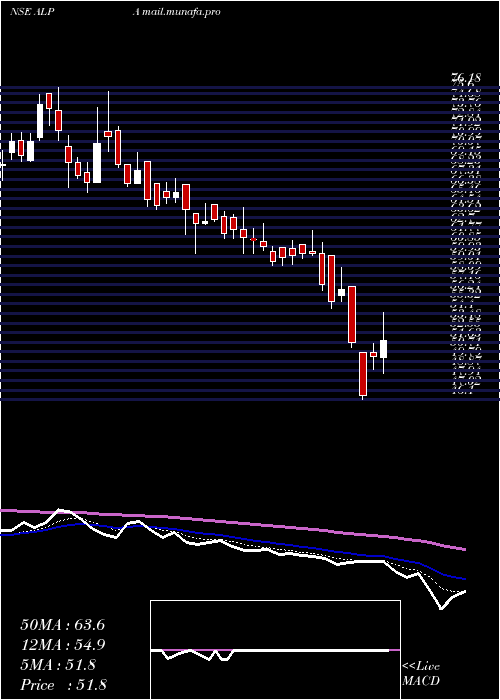The image size is (500, 700).
Task: Click the 'NSE ALP' ticker label
Action: [x=32, y=12]
